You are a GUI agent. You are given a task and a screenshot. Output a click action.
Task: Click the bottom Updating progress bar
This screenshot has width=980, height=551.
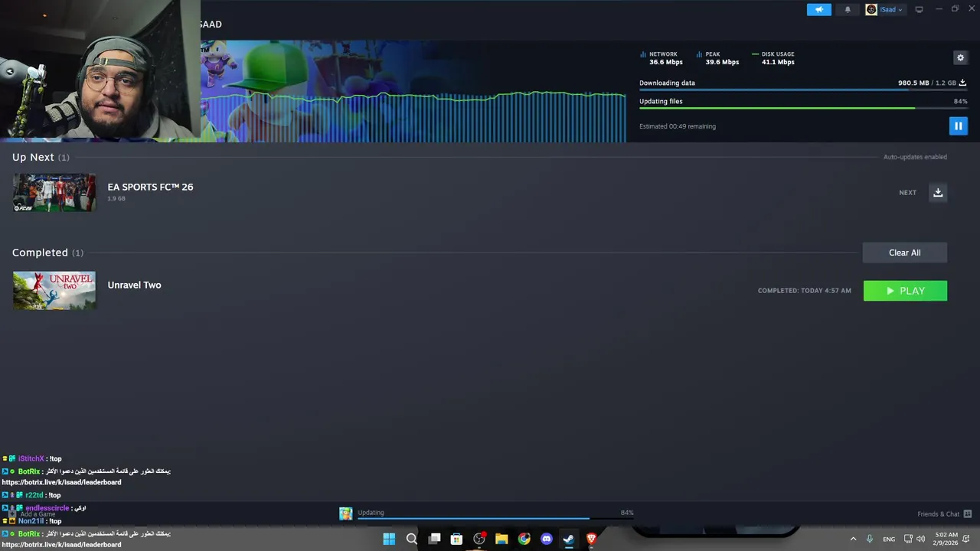point(495,519)
